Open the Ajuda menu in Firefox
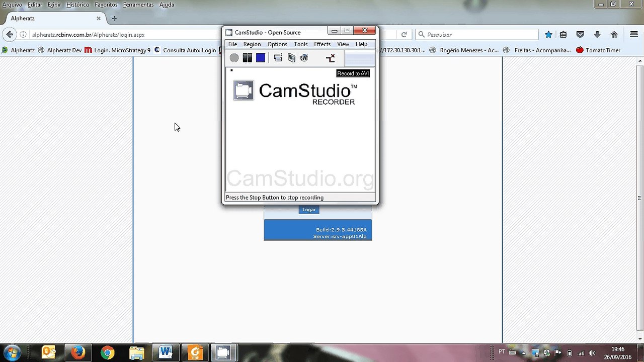Screen dimensions: 644x362 tap(166, 5)
